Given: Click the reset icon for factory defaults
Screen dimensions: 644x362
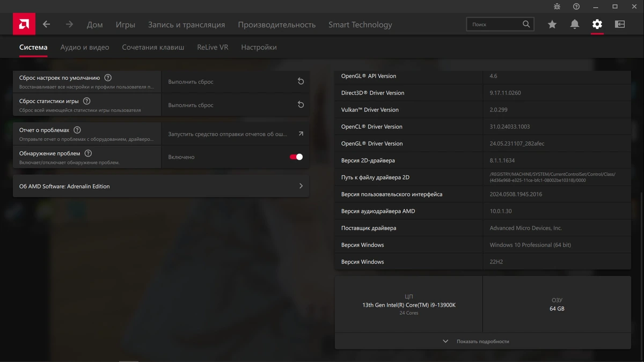Looking at the screenshot, I should 301,82.
